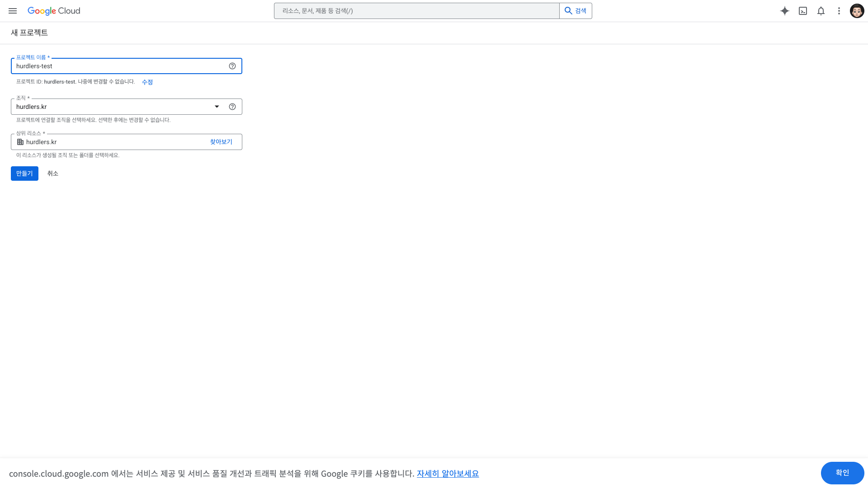Focus the resource search input box
Image resolution: width=868 pixels, height=488 pixels.
(416, 11)
